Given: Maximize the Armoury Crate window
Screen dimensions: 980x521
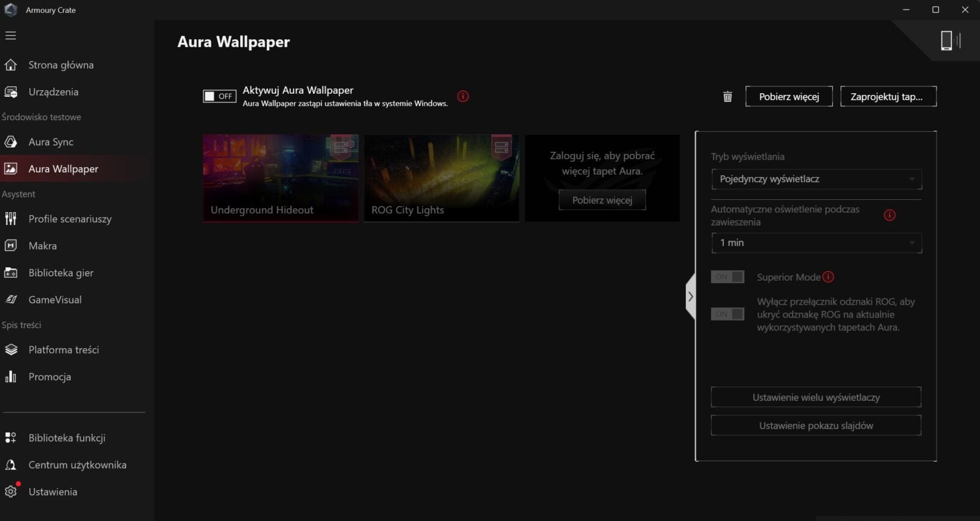Looking at the screenshot, I should 935,10.
